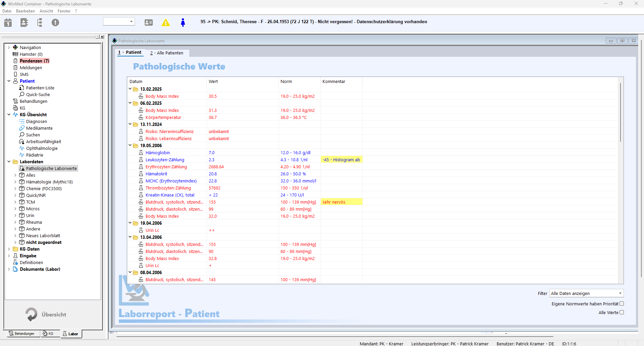Enable the Alle Werte checkbox
Image resolution: width=644 pixels, height=346 pixels.
click(x=622, y=312)
